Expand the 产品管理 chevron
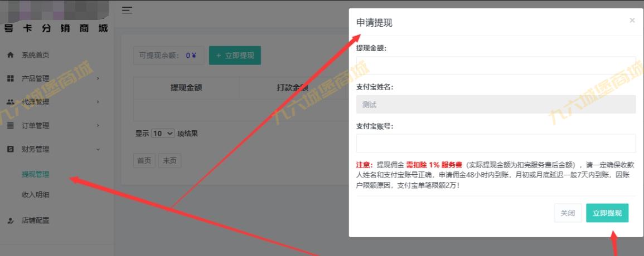 point(98,78)
